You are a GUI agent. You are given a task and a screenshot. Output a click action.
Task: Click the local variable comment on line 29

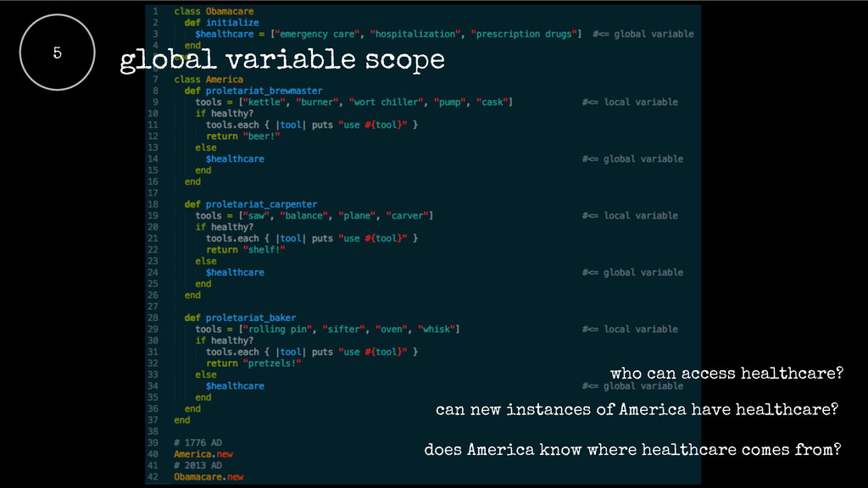coord(630,330)
